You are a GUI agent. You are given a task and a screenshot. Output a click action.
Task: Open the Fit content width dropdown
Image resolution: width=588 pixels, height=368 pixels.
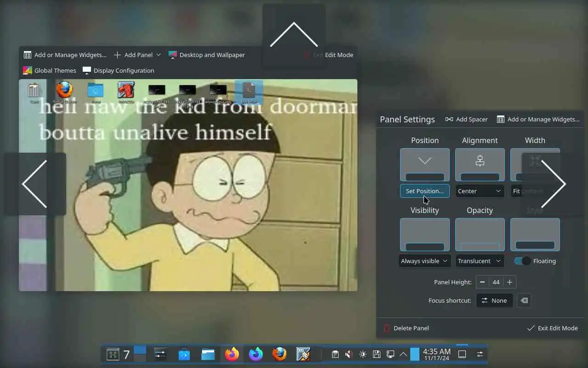(x=535, y=191)
